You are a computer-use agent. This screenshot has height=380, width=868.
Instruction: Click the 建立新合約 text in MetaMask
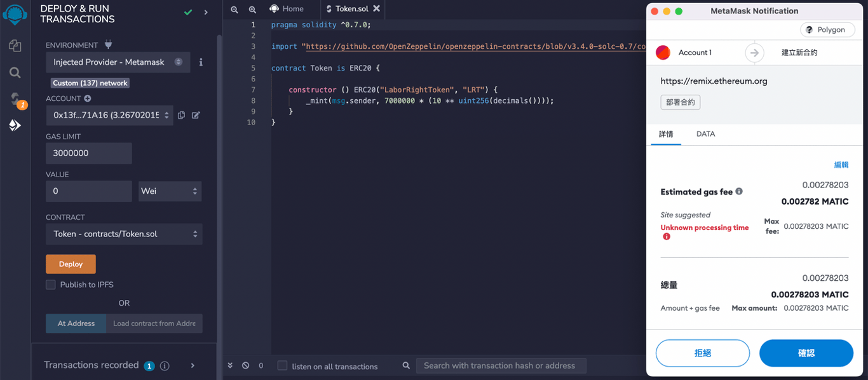point(799,53)
